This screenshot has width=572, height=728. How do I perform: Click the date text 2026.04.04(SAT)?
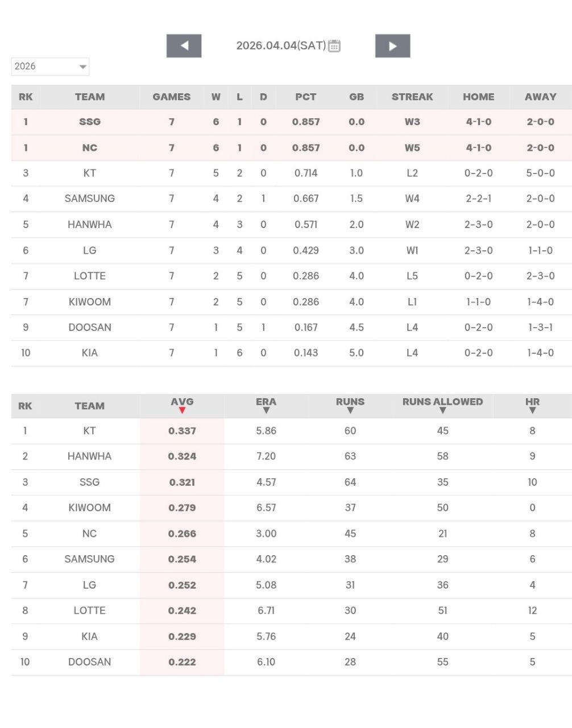281,46
